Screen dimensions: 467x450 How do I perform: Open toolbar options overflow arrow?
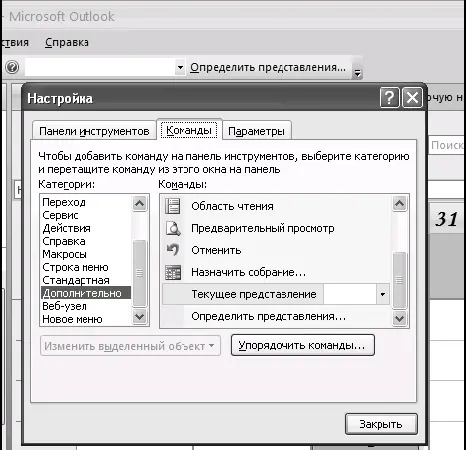coord(357,73)
